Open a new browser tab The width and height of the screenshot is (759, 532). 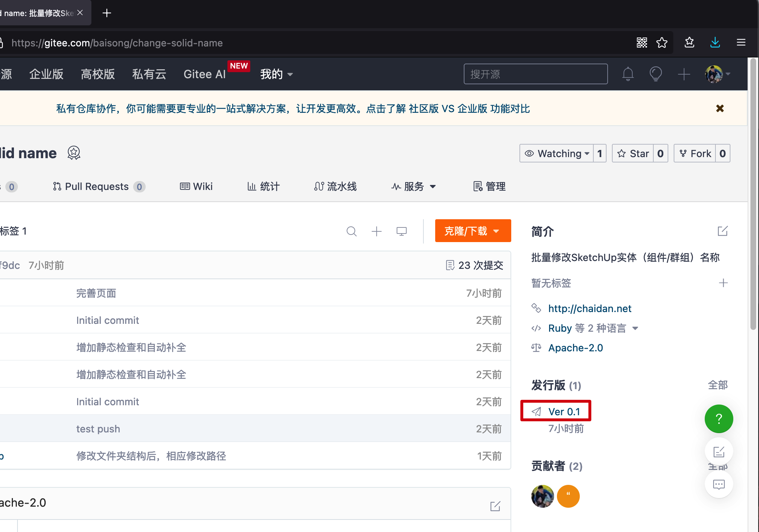[106, 13]
